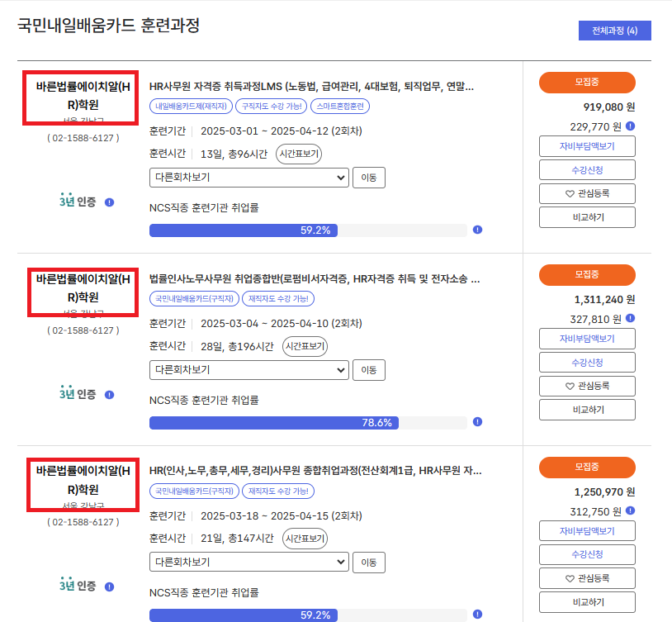Screen dimensions: 672x622
Task: Toggle 관심등록 favorite for 1,311,240 원 course
Action: (587, 386)
